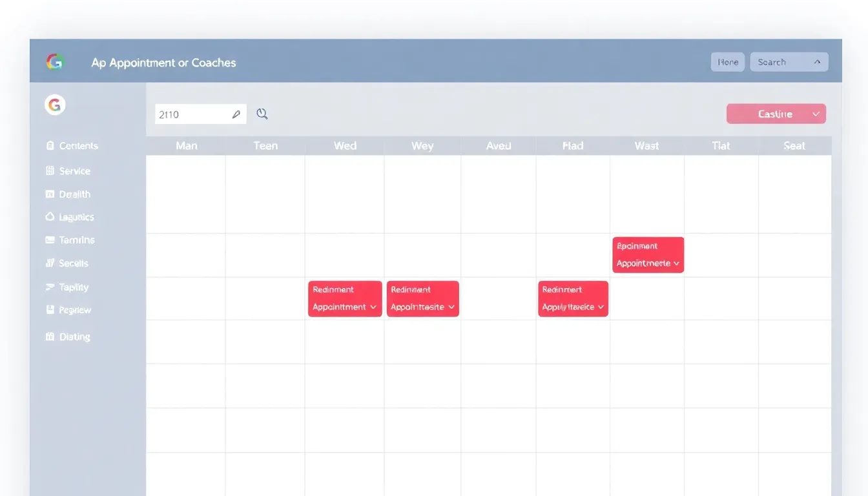The image size is (868, 496).
Task: Select the Seat column header
Action: (x=794, y=145)
